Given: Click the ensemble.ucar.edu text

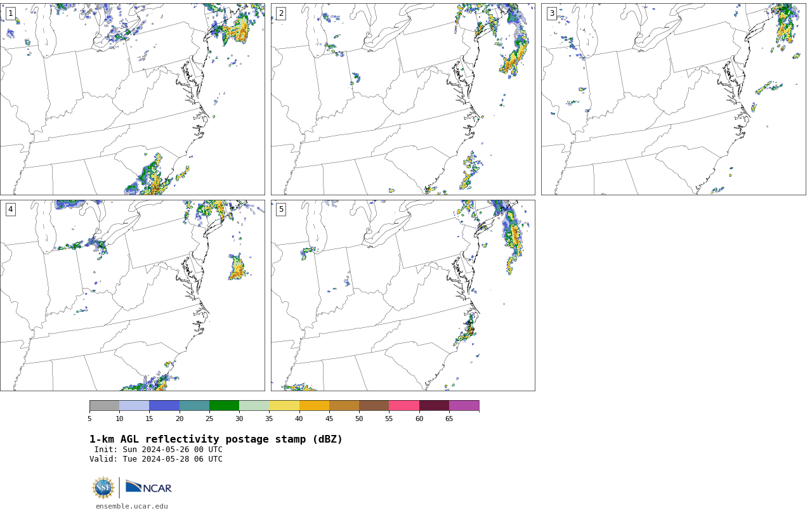Looking at the screenshot, I should 132,506.
